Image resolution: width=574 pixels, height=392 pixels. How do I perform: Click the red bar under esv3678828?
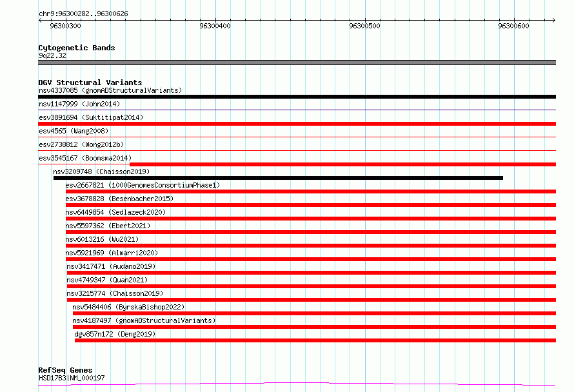pos(311,205)
